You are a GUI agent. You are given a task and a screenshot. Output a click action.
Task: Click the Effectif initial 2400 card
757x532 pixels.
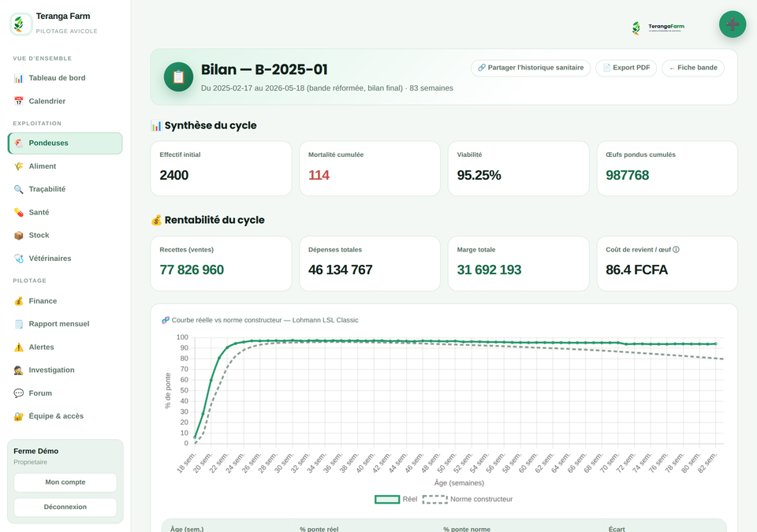pos(221,169)
